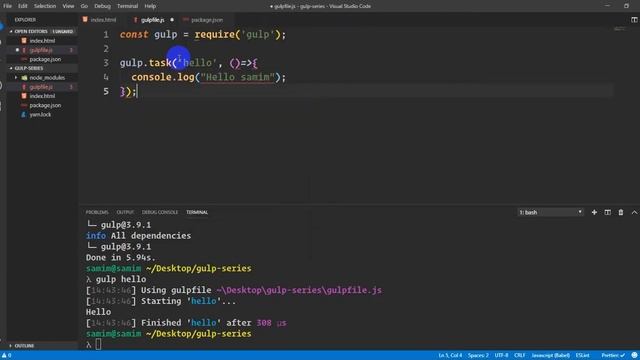Open package.json in GULP-SERIES tree

(x=45, y=105)
